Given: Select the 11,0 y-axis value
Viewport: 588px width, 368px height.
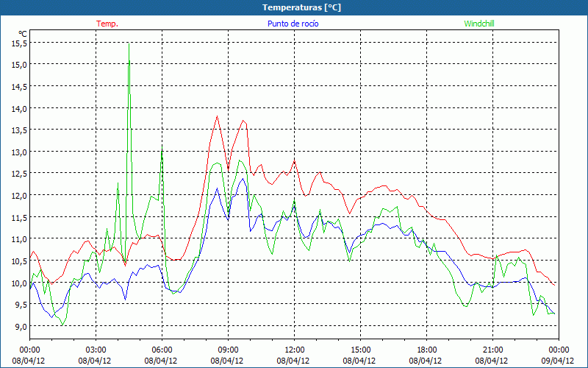Looking at the screenshot, I should click(20, 239).
